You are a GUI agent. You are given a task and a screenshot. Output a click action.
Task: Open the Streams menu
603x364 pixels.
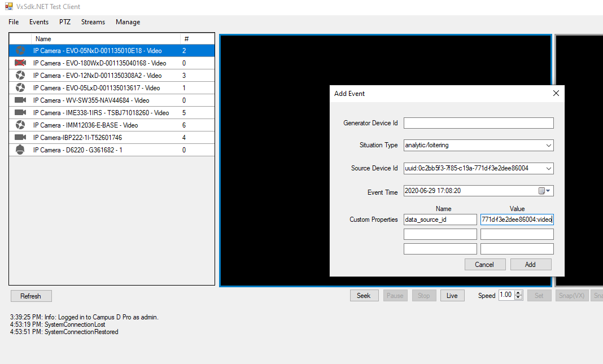[x=93, y=22]
